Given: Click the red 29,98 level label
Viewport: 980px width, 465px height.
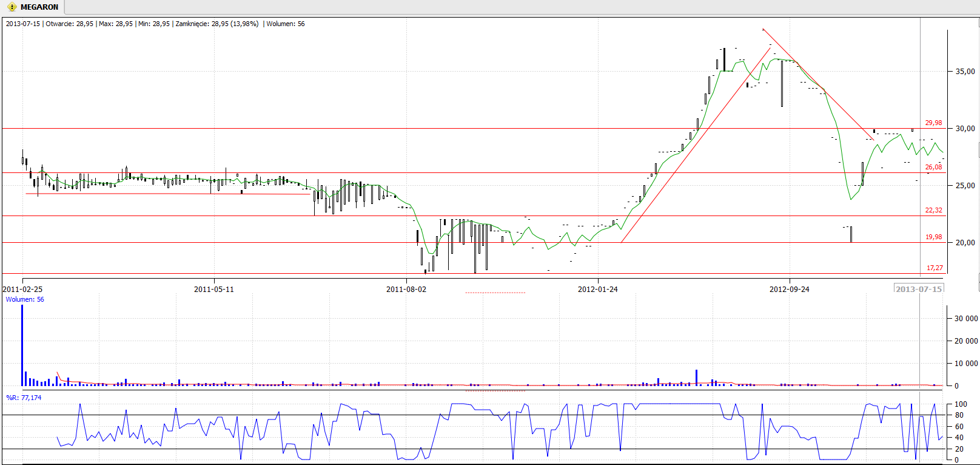Looking at the screenshot, I should [x=933, y=123].
